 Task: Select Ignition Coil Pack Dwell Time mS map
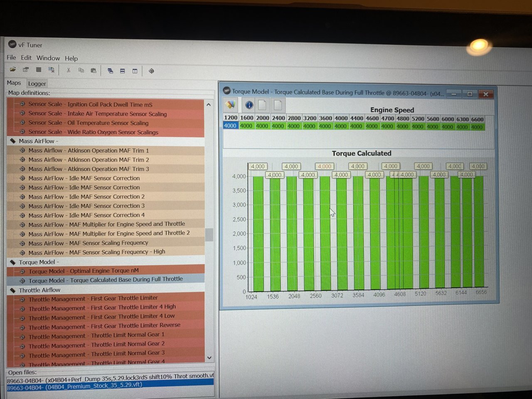coord(90,104)
